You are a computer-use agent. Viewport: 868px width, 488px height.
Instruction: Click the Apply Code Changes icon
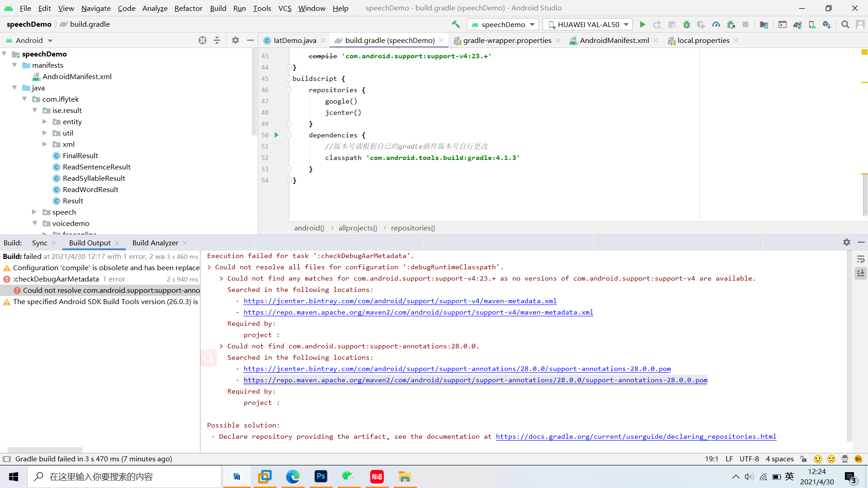tap(672, 24)
